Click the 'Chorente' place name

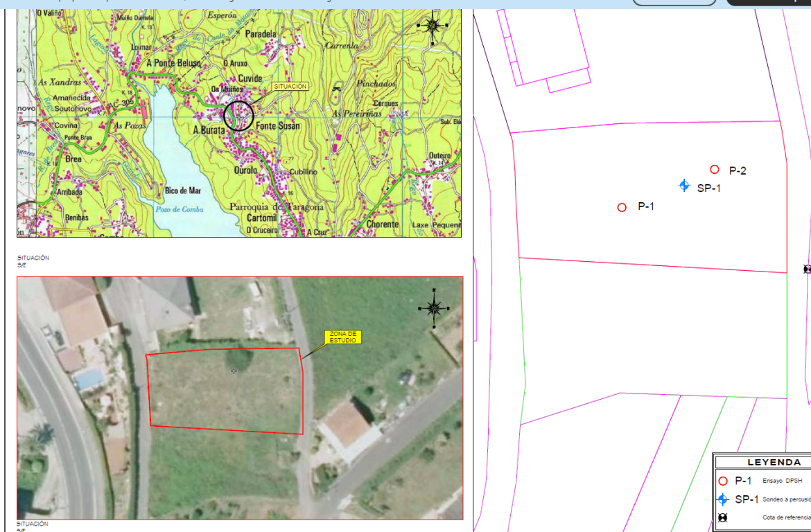[x=383, y=224]
